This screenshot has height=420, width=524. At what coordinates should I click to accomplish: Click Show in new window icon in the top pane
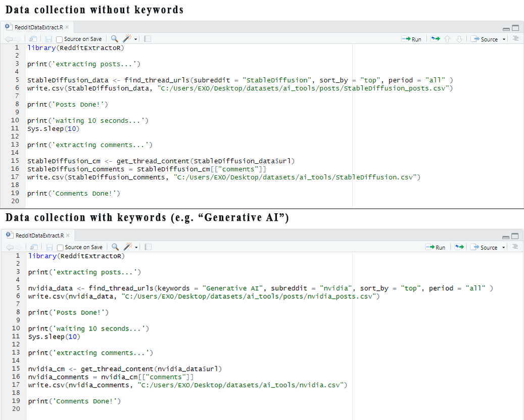tap(33, 39)
